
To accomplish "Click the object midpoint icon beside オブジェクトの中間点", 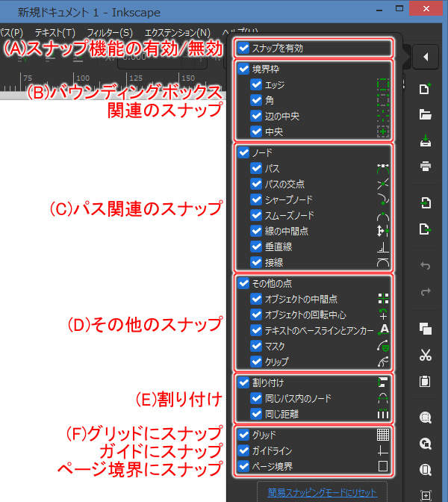I will 383,299.
